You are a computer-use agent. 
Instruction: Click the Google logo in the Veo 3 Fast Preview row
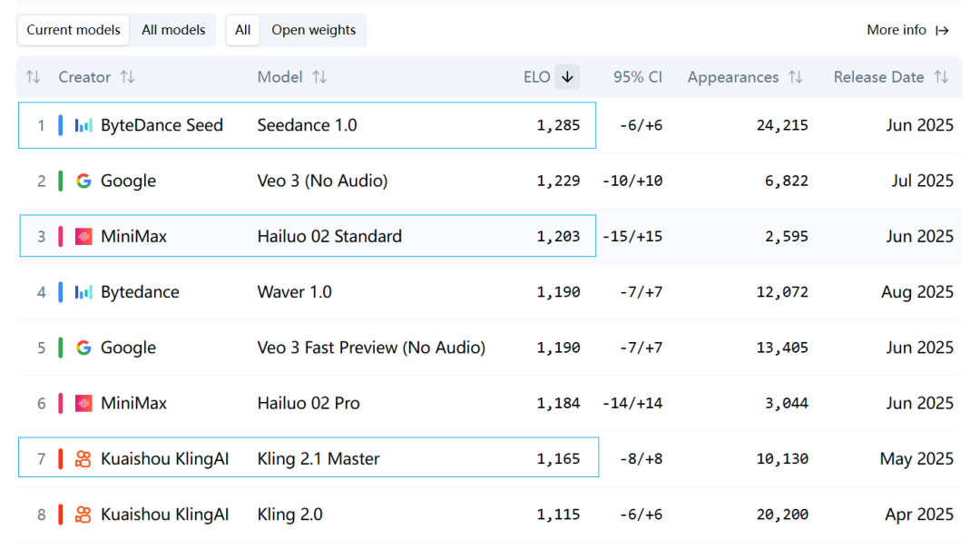coord(83,348)
